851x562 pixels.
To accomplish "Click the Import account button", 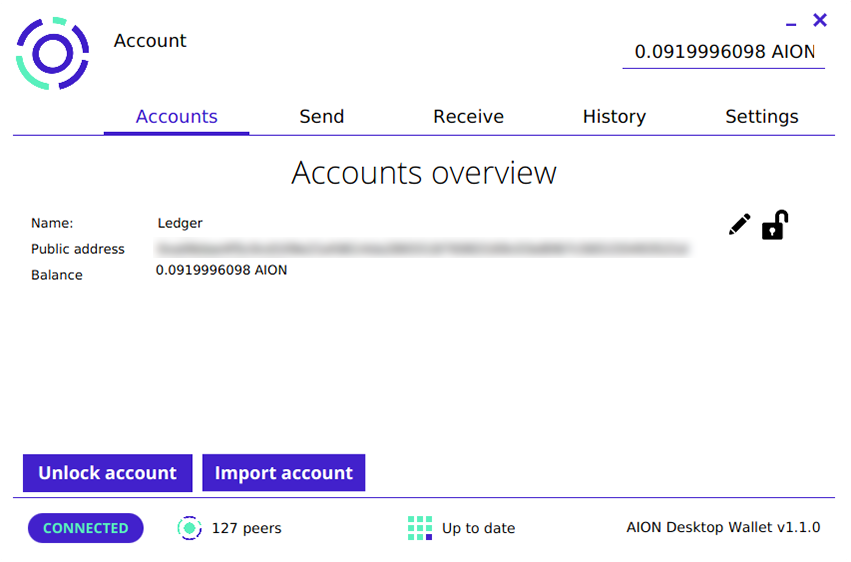I will point(283,473).
